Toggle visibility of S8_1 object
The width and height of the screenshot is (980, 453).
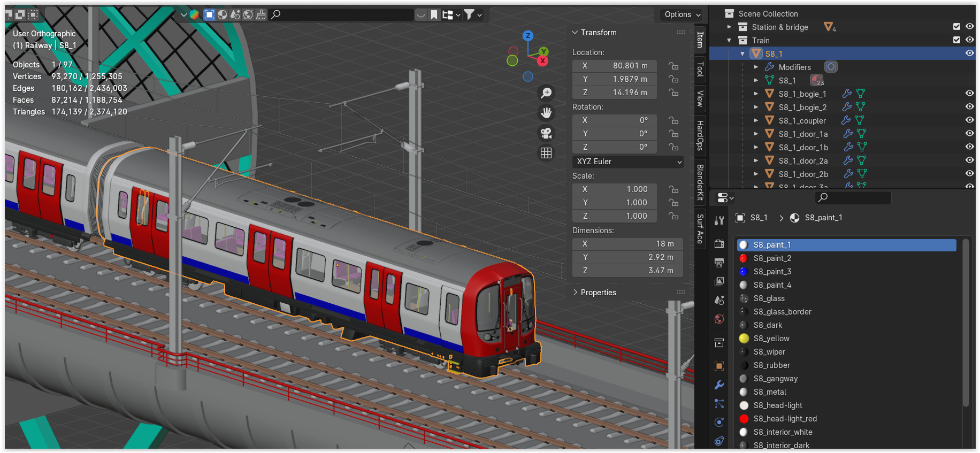point(969,53)
